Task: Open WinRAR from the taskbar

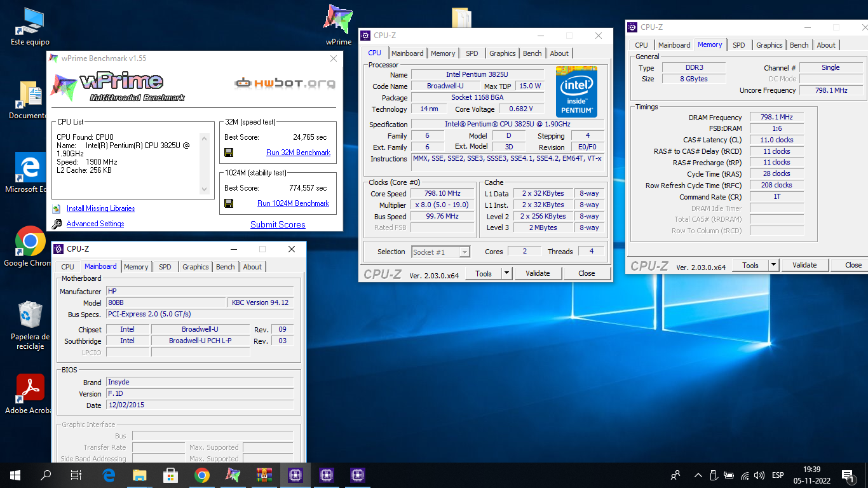Action: click(264, 475)
